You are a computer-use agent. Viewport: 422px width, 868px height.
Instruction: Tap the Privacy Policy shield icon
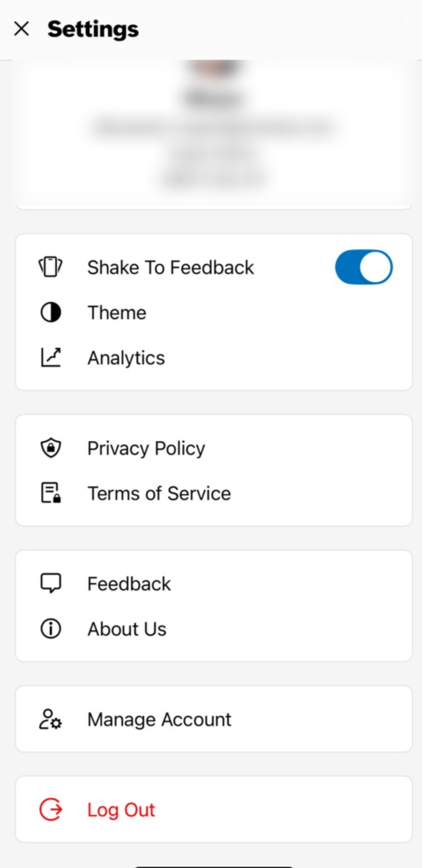(50, 448)
